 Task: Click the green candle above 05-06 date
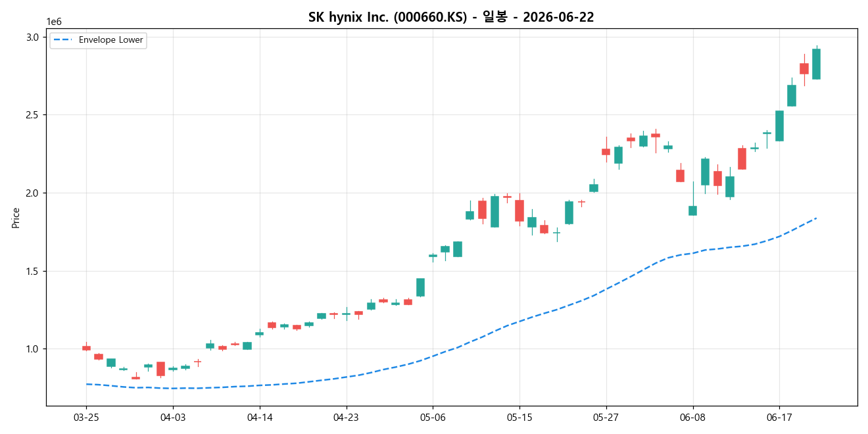[x=433, y=256]
